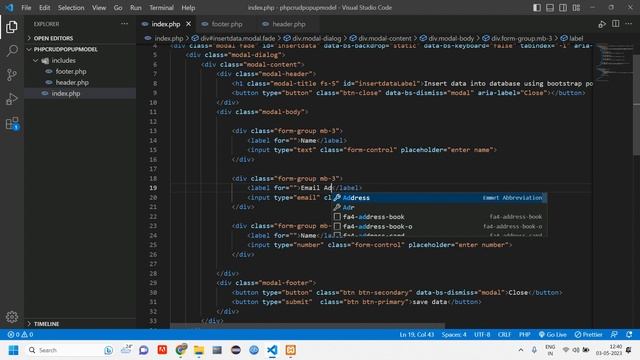Toggle primary side bar layout icon
640x360 pixels.
point(537,8)
